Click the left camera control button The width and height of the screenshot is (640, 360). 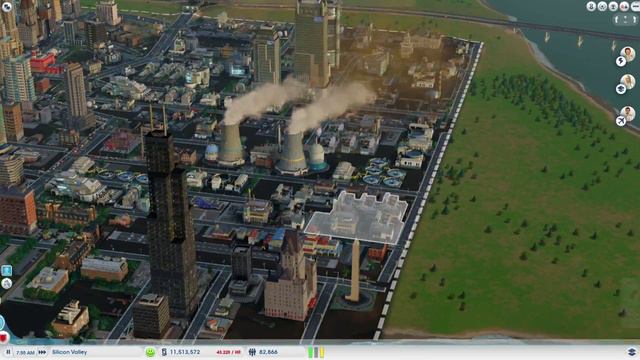coord(617,19)
